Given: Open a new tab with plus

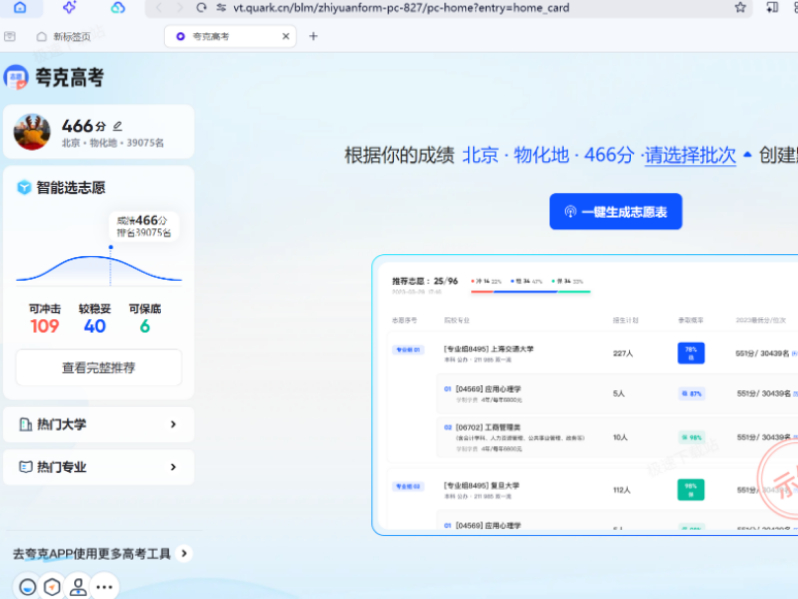Looking at the screenshot, I should click(314, 36).
